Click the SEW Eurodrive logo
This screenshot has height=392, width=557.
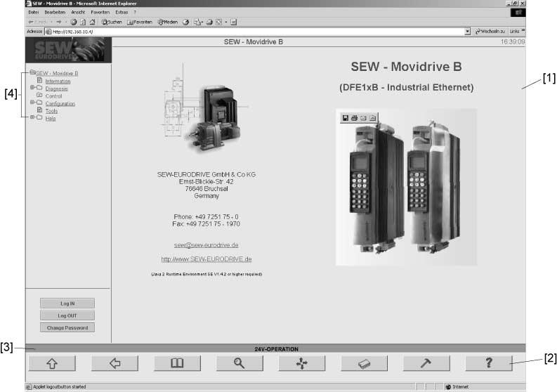[x=68, y=51]
